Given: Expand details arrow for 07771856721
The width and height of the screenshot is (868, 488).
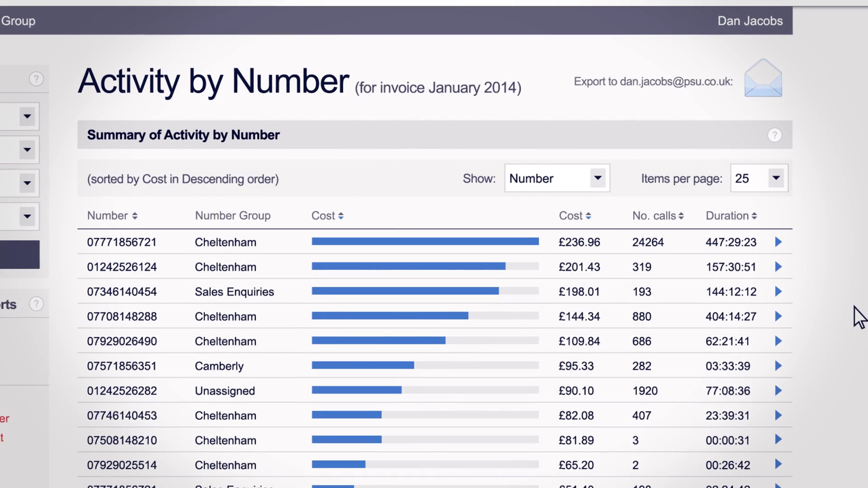Looking at the screenshot, I should coord(778,242).
